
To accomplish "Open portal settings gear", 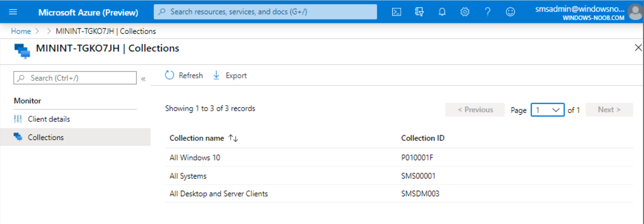I will pyautogui.click(x=465, y=12).
